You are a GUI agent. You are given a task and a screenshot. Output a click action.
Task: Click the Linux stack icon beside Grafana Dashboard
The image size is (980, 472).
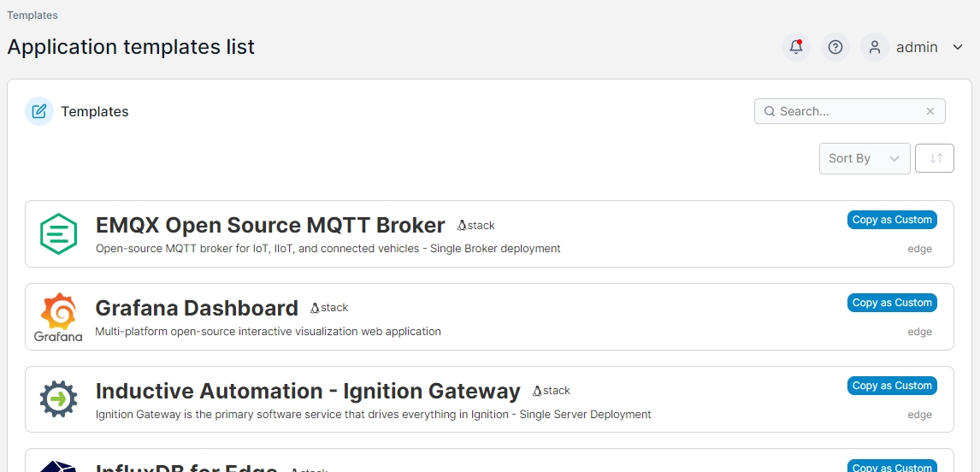click(x=315, y=308)
